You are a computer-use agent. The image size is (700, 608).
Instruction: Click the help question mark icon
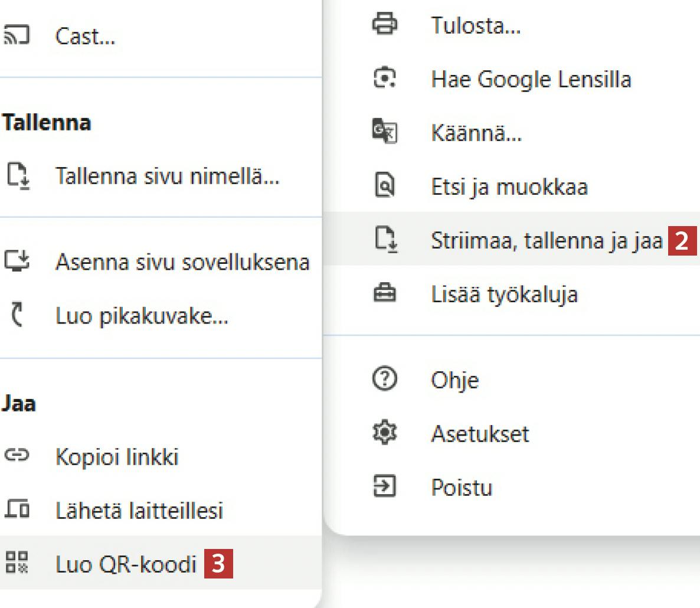click(x=385, y=380)
